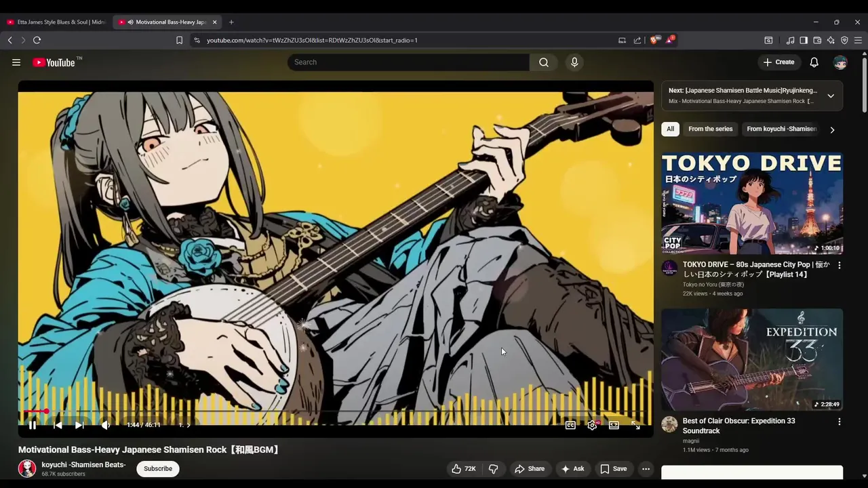Viewport: 868px width, 488px height.
Task: Open the account avatar menu
Action: tap(840, 62)
